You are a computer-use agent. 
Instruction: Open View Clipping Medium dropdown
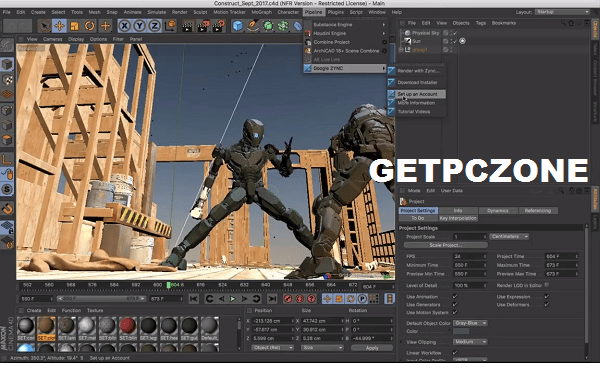click(x=470, y=342)
